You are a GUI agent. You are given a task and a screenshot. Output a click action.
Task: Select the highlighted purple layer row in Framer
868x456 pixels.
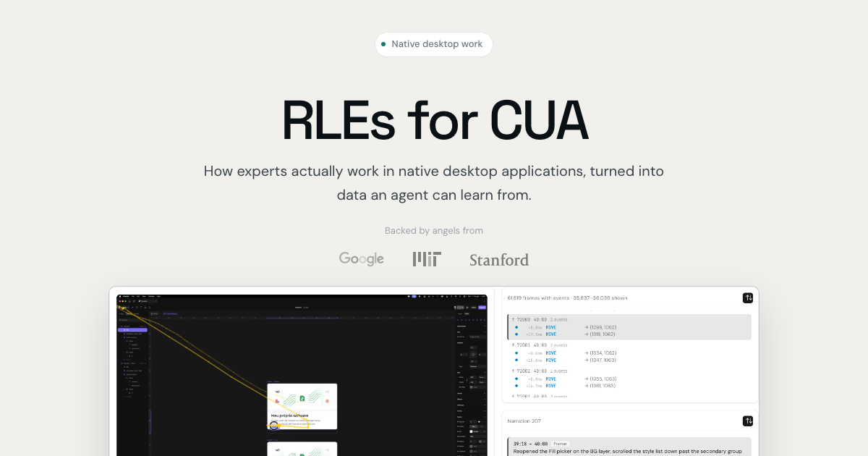[x=133, y=330]
